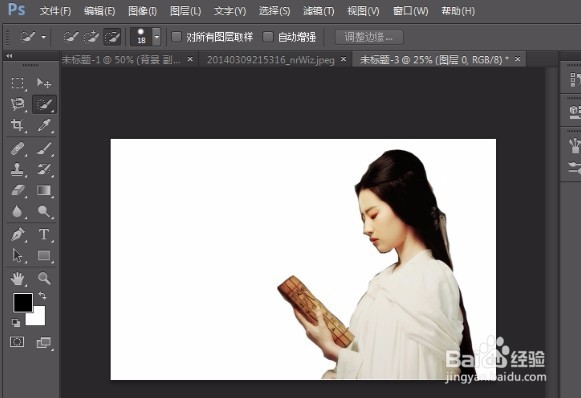
Task: Select the Hand tool
Action: click(17, 278)
